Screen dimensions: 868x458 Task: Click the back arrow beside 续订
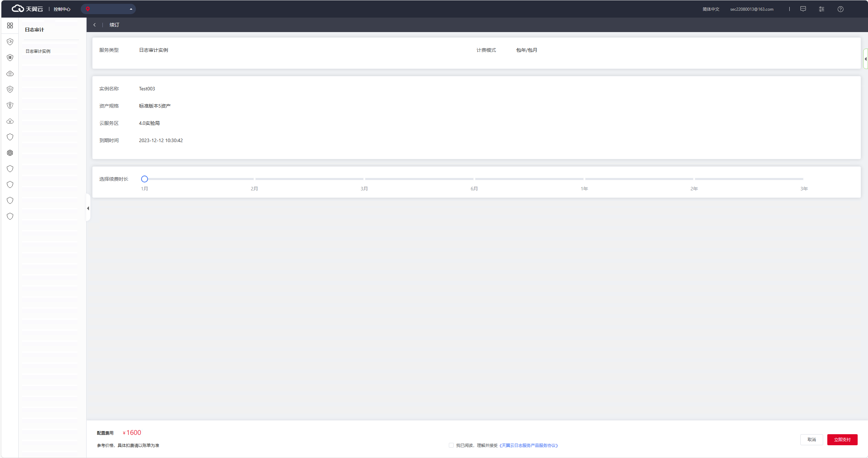(x=95, y=25)
